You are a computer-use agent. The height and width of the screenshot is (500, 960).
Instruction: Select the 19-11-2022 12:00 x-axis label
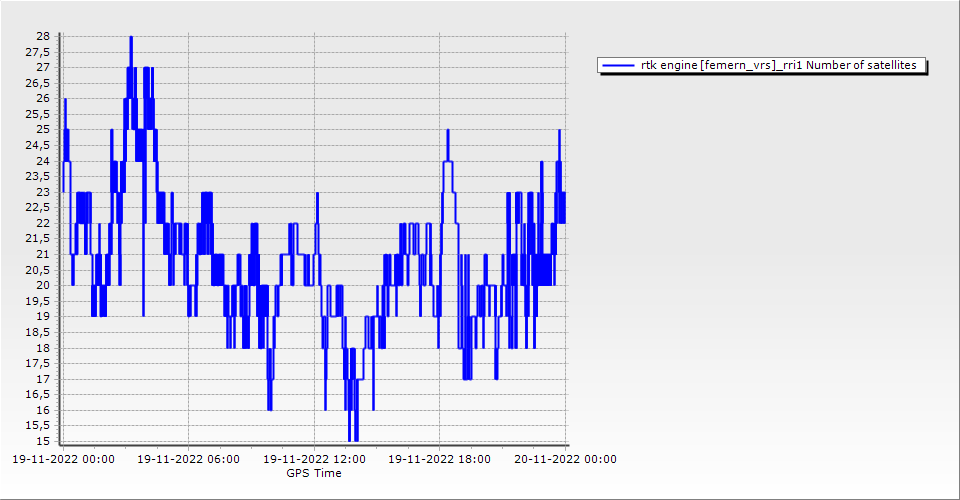pyautogui.click(x=314, y=460)
